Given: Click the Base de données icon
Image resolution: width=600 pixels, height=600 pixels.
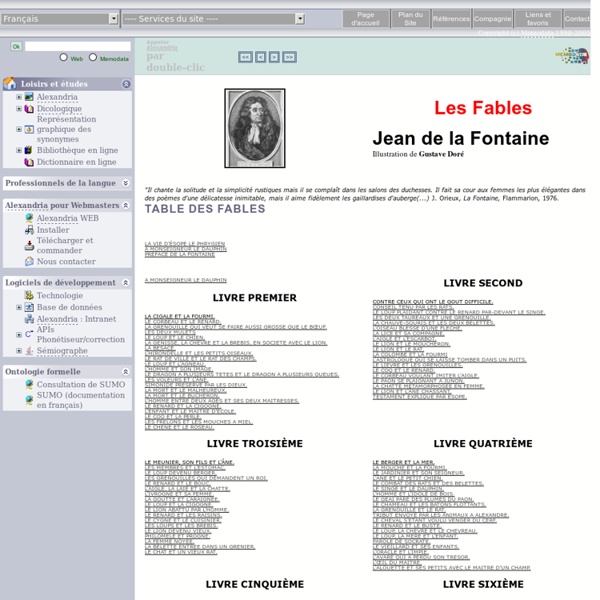Looking at the screenshot, I should 29,307.
